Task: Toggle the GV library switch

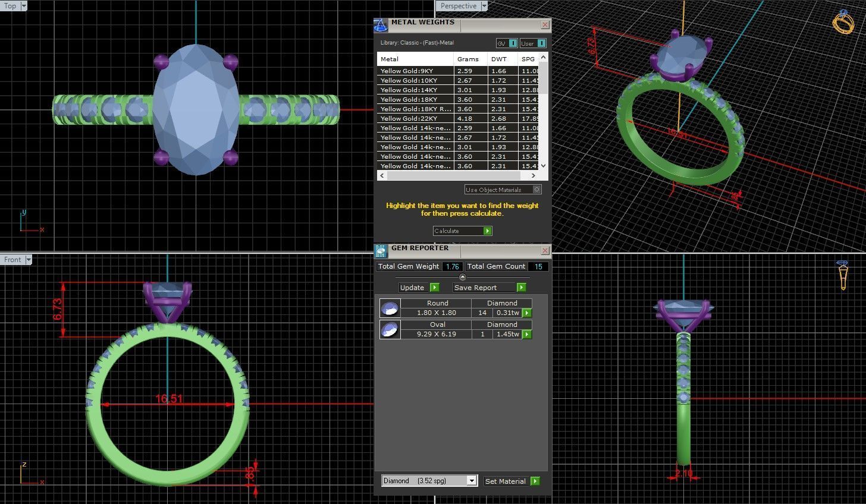Action: pyautogui.click(x=507, y=43)
